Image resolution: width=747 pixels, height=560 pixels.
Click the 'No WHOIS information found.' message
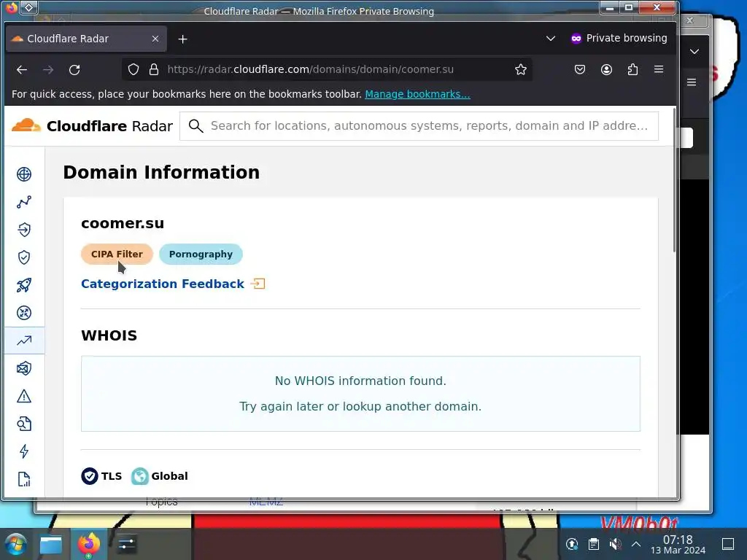(360, 381)
